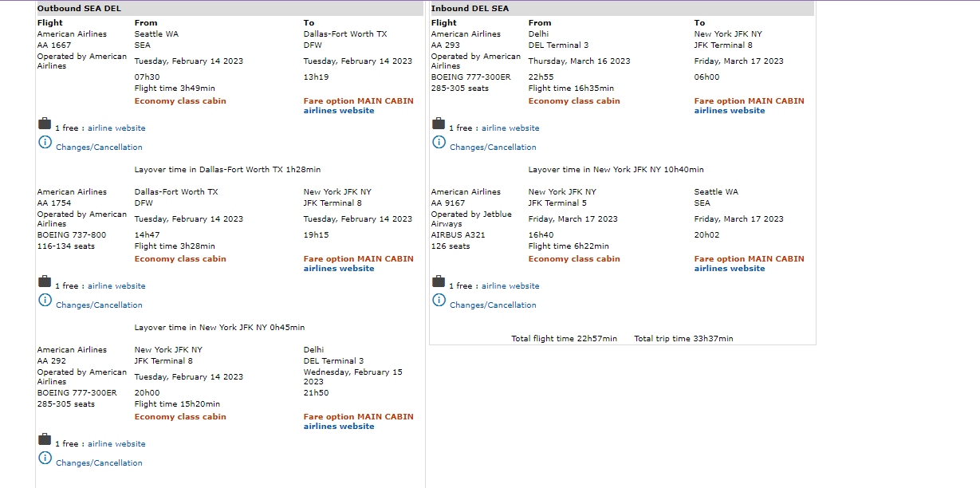980x488 pixels.
Task: Click the suitcase baggage icon for flight AA 1667
Action: tap(45, 124)
